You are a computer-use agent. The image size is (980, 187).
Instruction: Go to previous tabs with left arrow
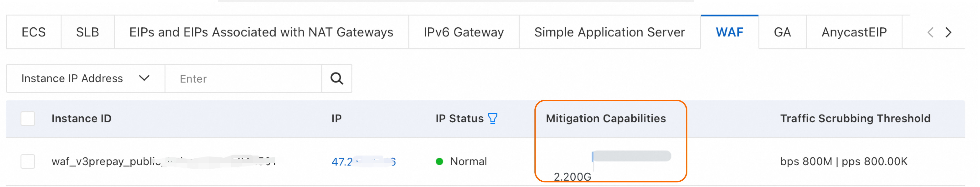point(930,33)
